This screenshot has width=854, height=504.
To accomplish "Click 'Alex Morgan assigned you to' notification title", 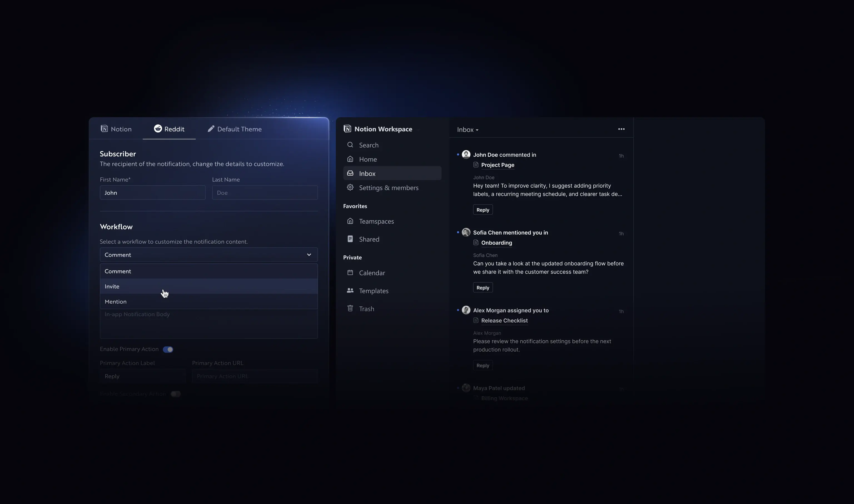I will tap(511, 310).
